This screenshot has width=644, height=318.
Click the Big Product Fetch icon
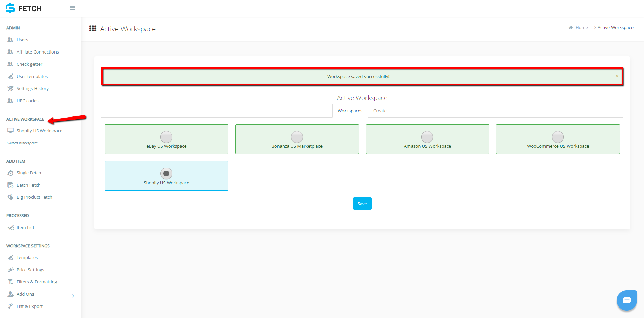(10, 197)
